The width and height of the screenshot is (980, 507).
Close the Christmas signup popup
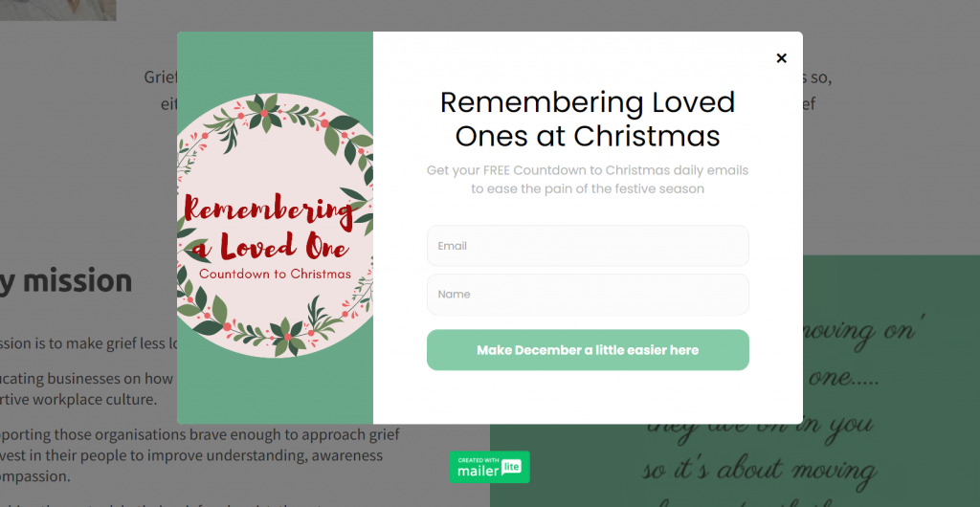(x=781, y=58)
